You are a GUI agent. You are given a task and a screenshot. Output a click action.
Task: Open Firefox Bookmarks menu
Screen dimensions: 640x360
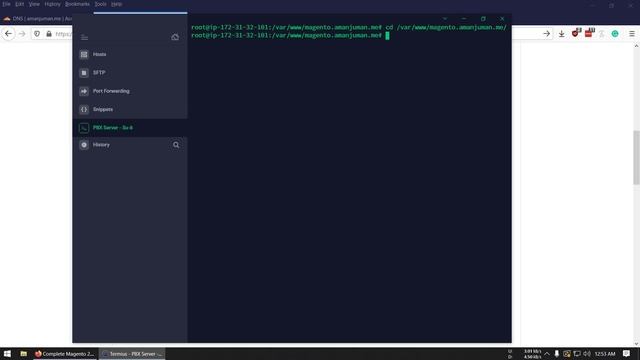tap(77, 4)
